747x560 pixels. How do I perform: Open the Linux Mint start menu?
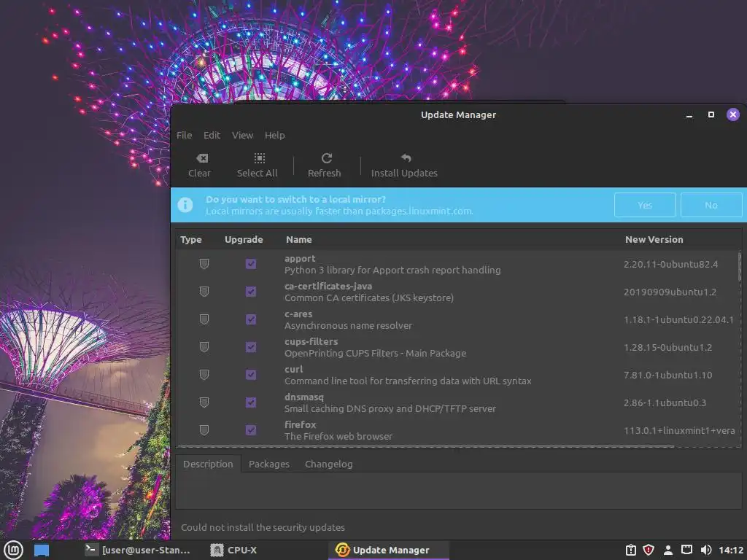(13, 550)
